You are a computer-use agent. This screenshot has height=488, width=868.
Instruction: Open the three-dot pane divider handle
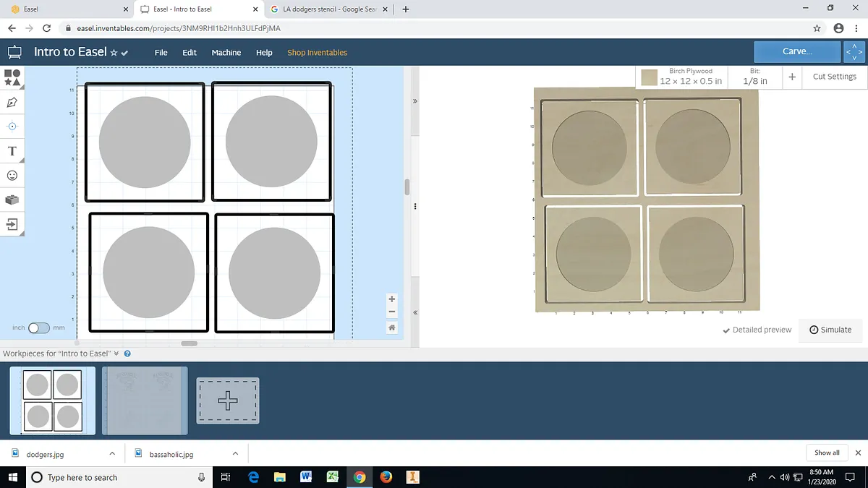click(x=415, y=207)
